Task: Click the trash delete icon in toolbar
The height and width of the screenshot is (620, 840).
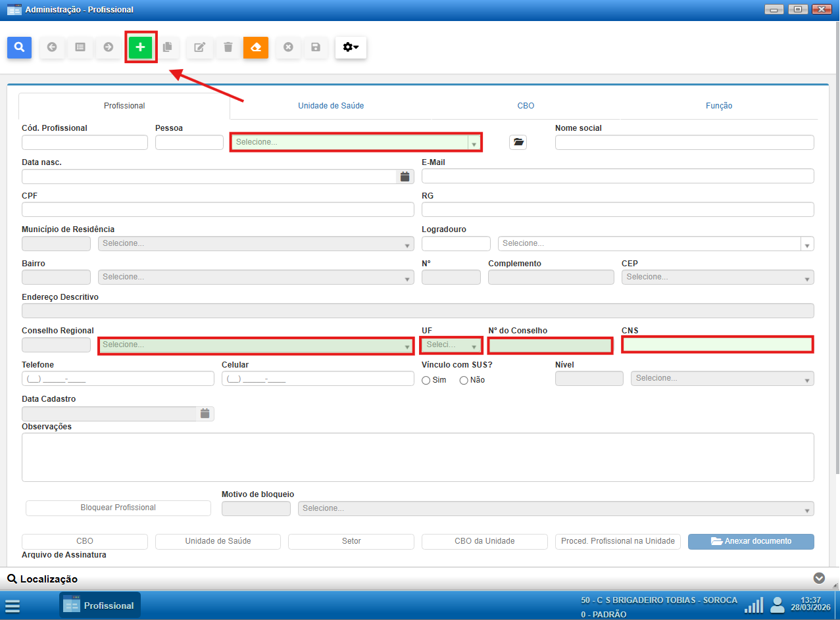Action: tap(228, 47)
